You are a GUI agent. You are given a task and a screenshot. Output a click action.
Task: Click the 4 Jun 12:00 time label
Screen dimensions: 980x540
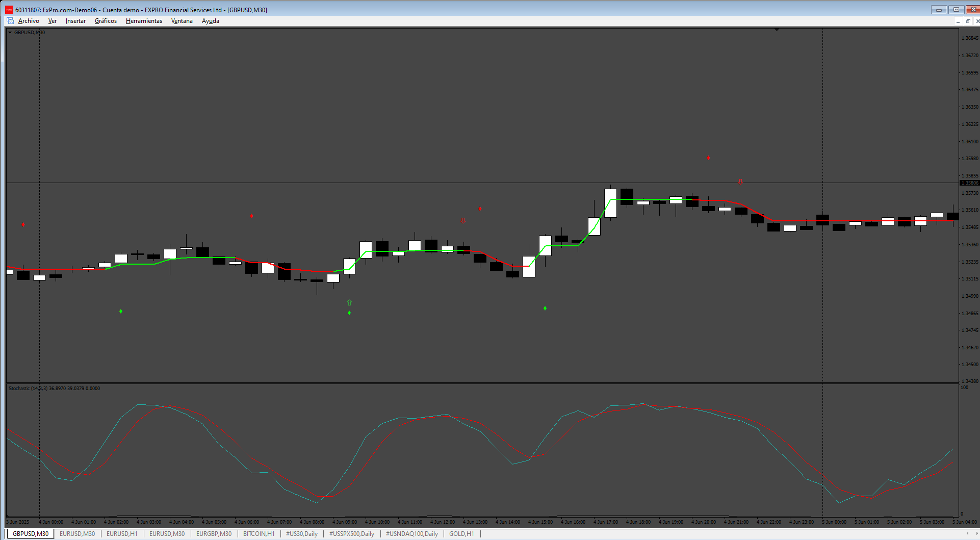coord(443,522)
